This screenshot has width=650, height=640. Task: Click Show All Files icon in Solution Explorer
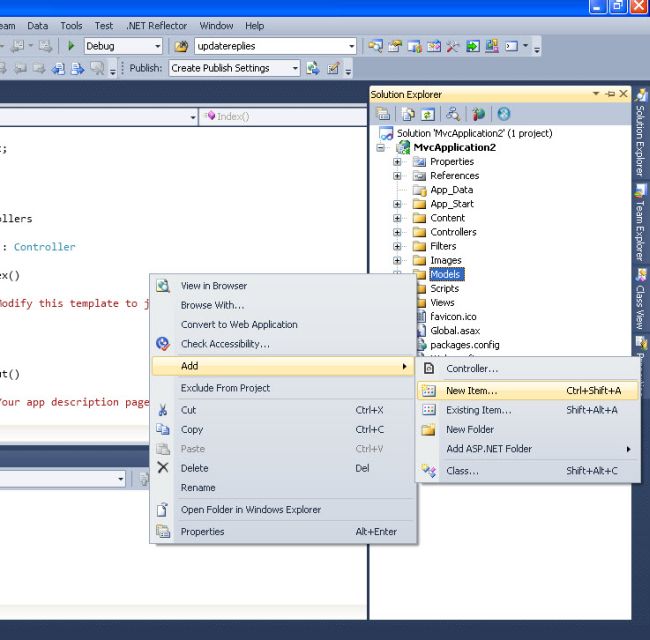click(408, 115)
